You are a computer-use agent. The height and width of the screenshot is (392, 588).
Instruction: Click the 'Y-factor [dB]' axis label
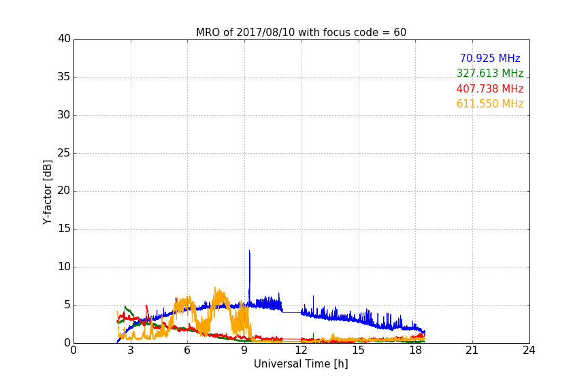[47, 192]
